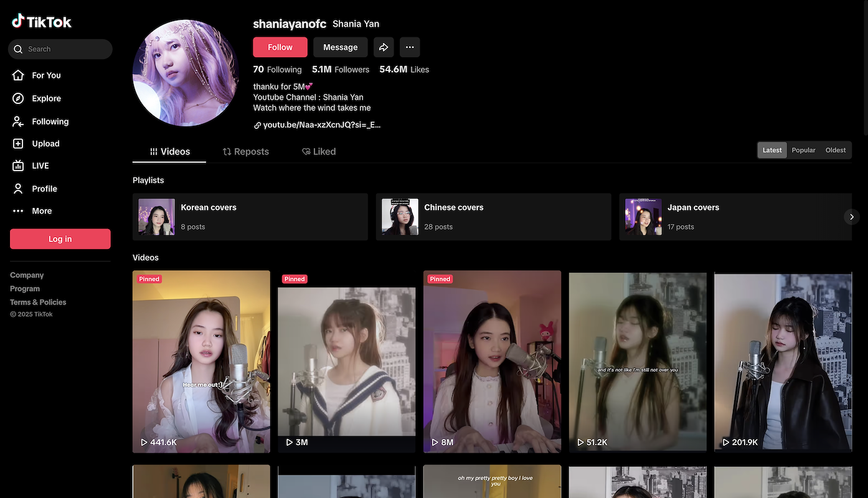Image resolution: width=868 pixels, height=498 pixels.
Task: Open video captioned still not over you
Action: tap(638, 362)
